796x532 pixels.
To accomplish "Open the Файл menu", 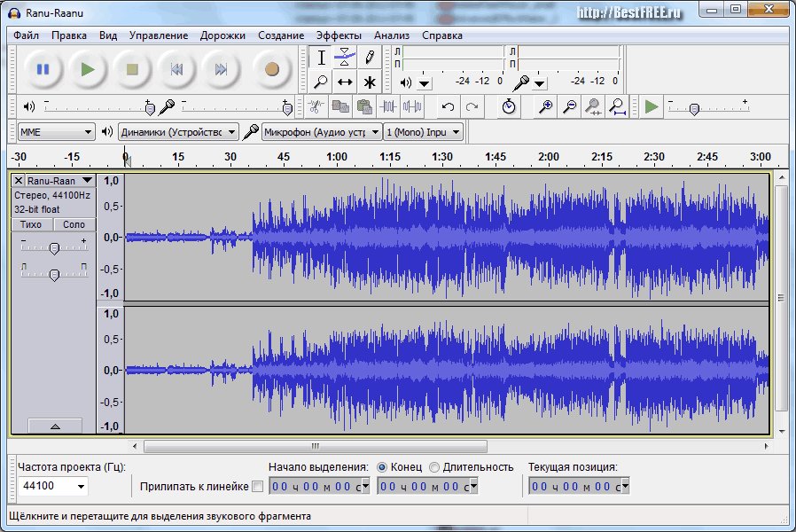I will [x=27, y=35].
